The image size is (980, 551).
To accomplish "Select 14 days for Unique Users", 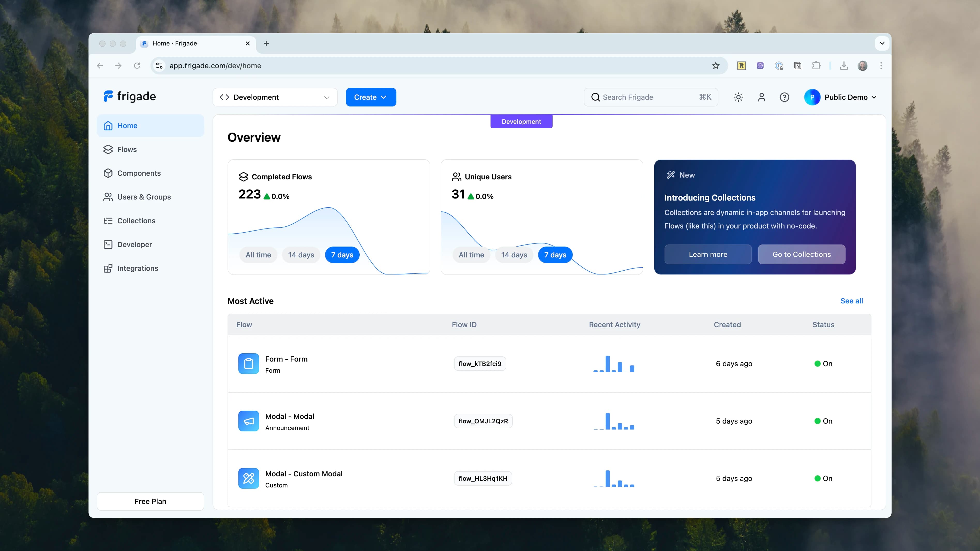I will point(514,255).
